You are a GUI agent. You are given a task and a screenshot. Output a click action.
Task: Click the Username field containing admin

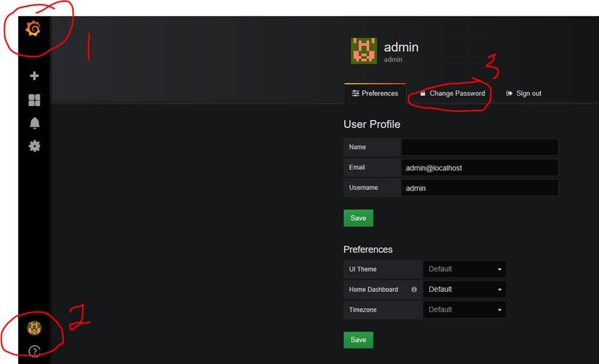(480, 188)
